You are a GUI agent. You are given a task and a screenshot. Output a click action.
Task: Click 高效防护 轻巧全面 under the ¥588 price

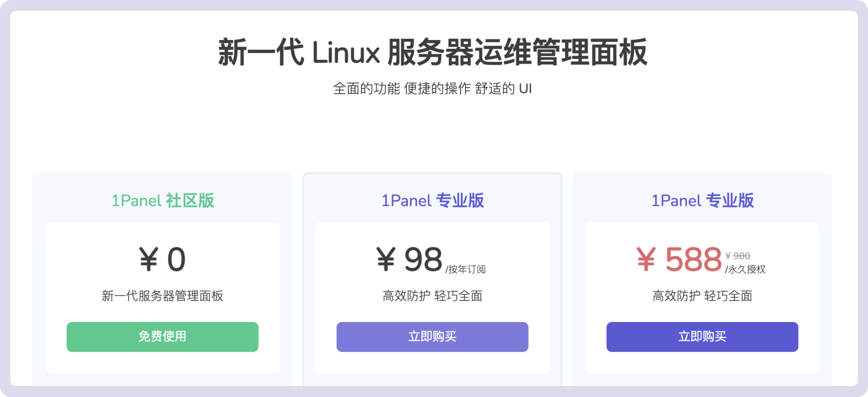[702, 296]
